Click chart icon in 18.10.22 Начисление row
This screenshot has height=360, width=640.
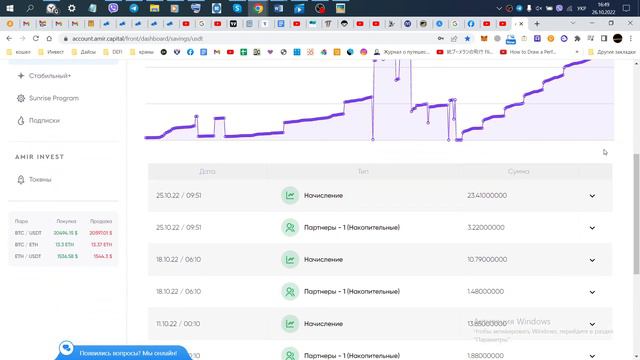[290, 260]
